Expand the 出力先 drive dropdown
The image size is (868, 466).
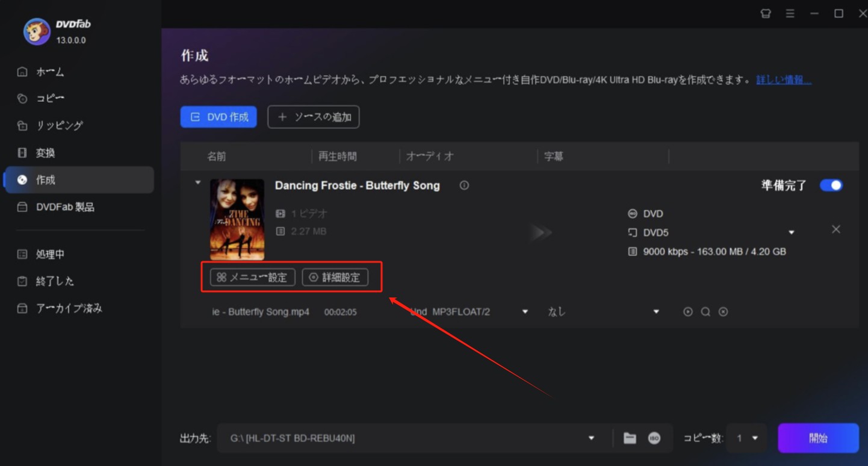tap(591, 438)
